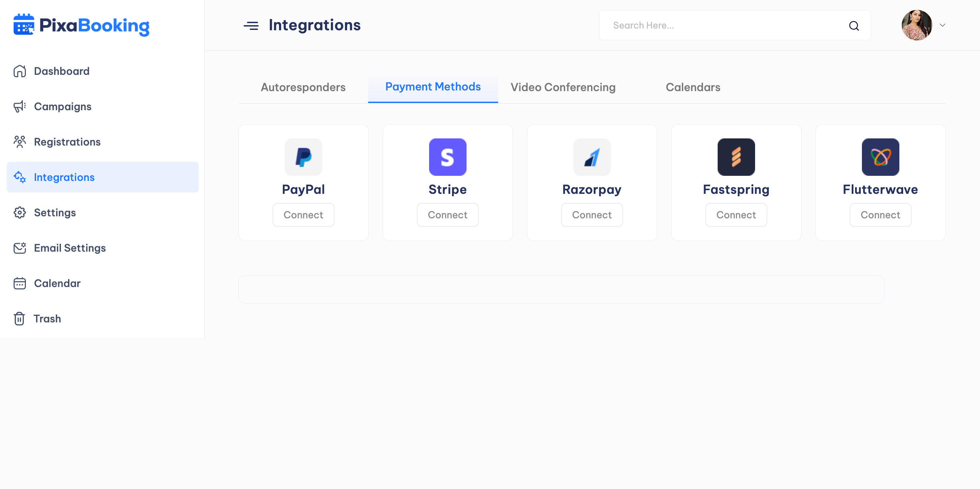Click the PayPal logo icon
This screenshot has width=980, height=489.
[303, 157]
